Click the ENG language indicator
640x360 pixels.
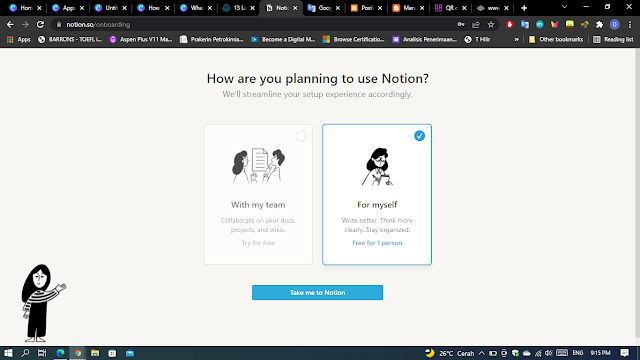[x=578, y=353]
